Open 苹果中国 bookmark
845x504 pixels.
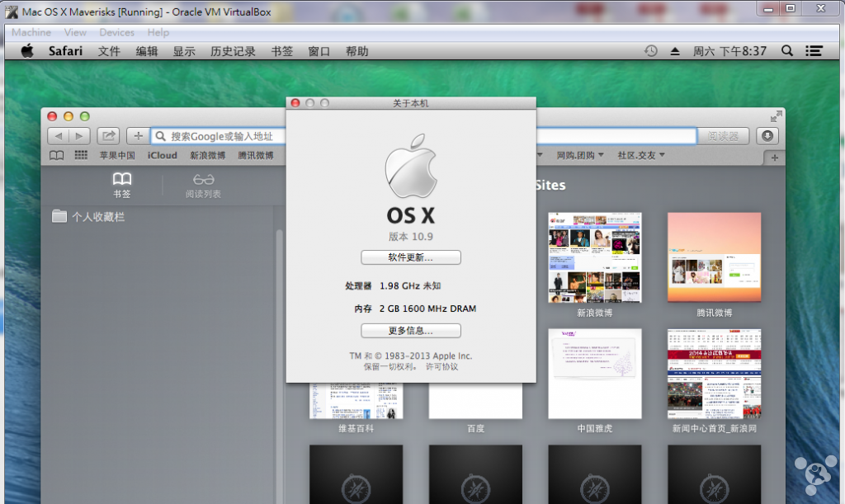[117, 156]
